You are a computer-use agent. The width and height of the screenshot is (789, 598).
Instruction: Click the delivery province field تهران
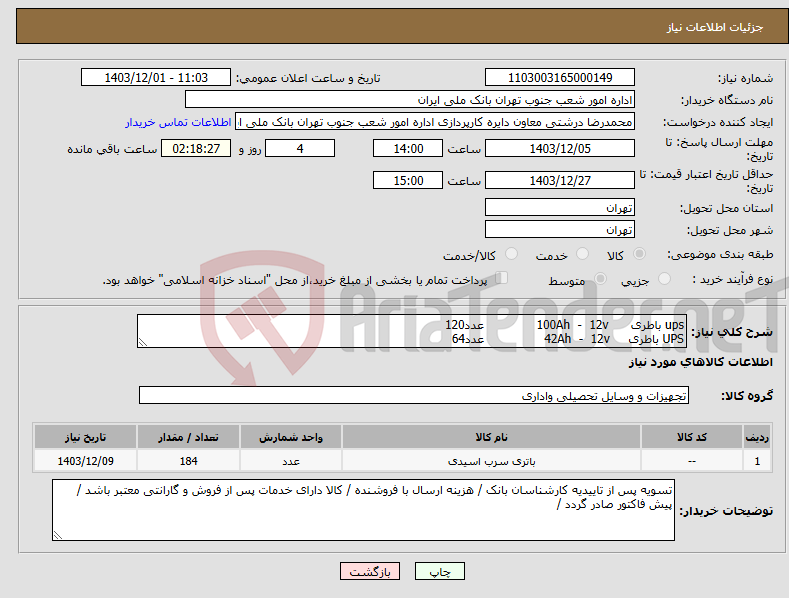[x=560, y=207]
